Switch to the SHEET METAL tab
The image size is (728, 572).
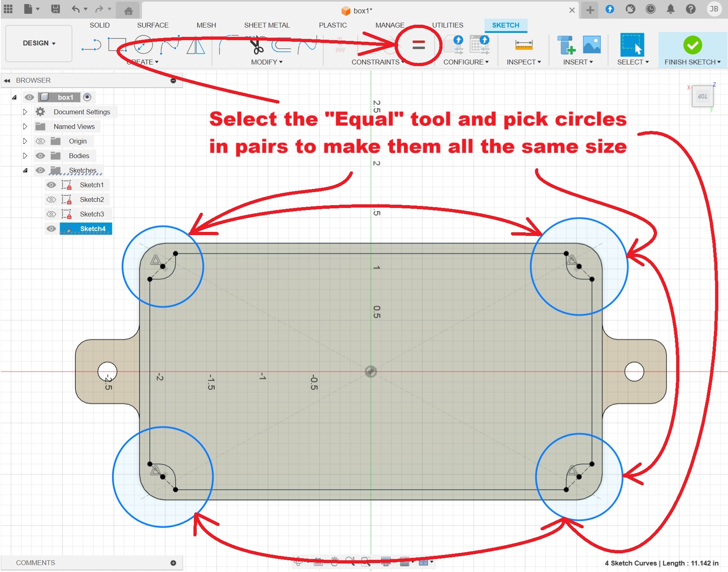(x=267, y=25)
